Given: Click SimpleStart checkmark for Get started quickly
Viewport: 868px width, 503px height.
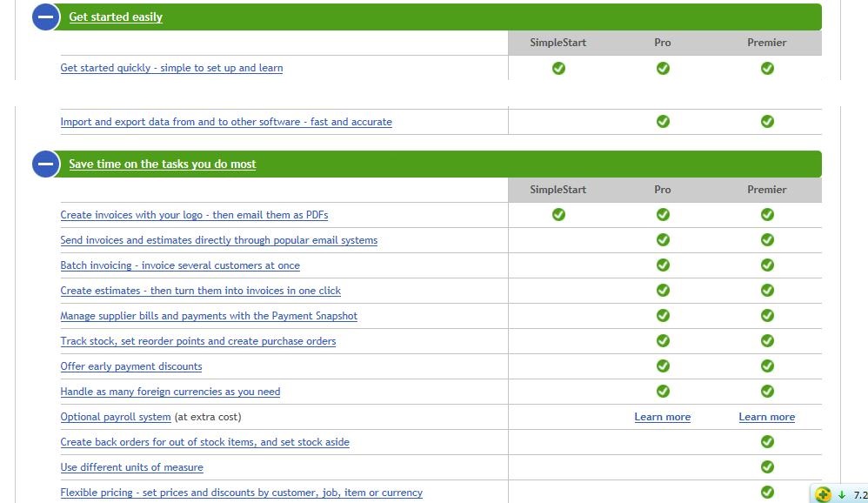Looking at the screenshot, I should [558, 68].
